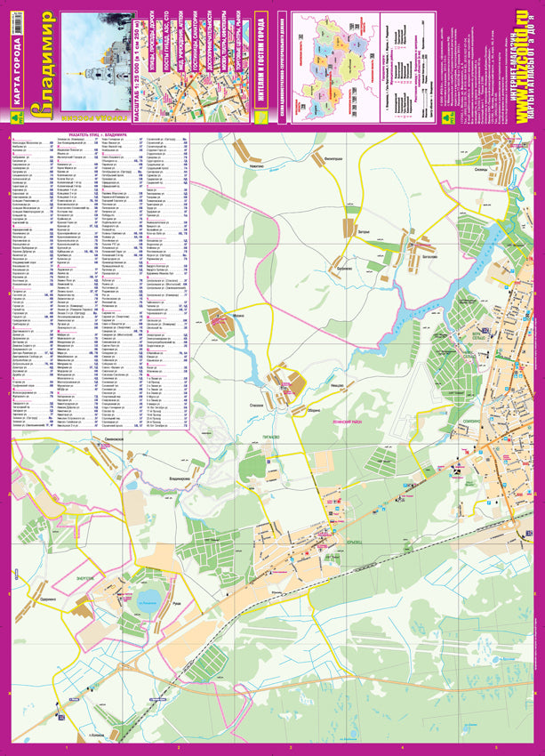
Task: Click the Семёновское village label
Action: coord(114,439)
